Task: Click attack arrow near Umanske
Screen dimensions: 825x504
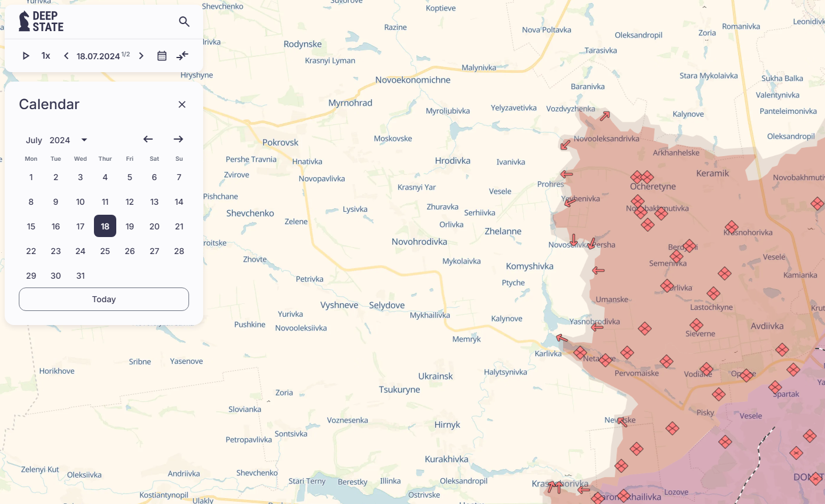Action: click(x=598, y=270)
